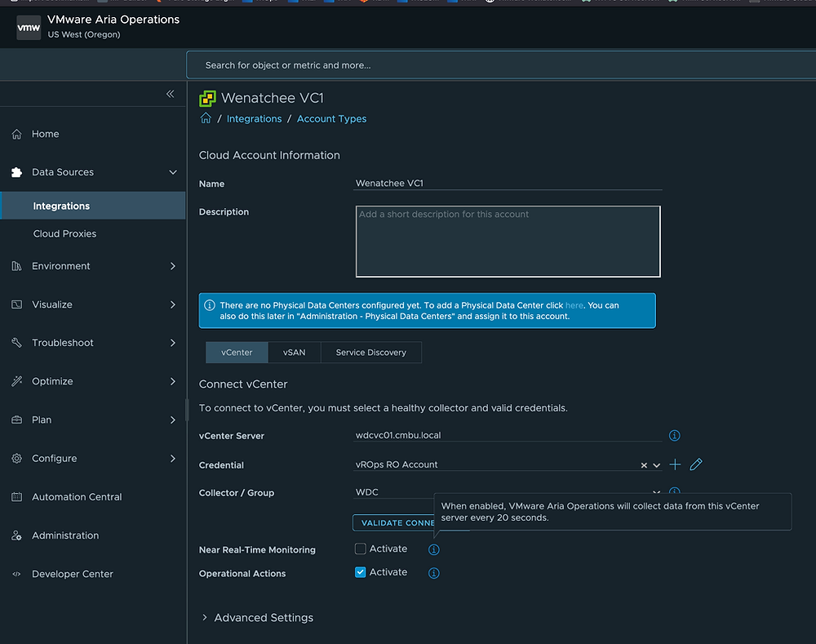Click the Developer Center code icon

pos(16,574)
